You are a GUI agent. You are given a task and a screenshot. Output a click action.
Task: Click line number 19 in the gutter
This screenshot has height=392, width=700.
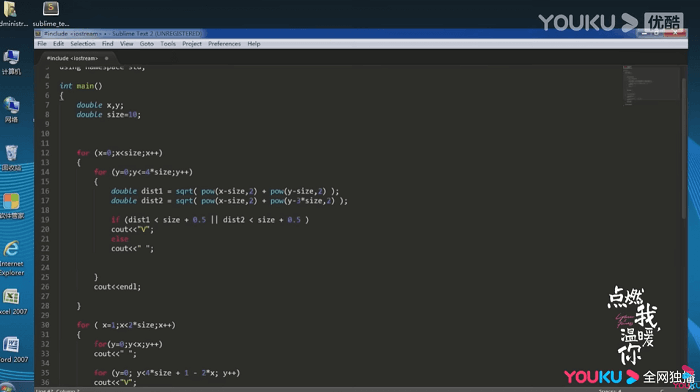tap(45, 220)
